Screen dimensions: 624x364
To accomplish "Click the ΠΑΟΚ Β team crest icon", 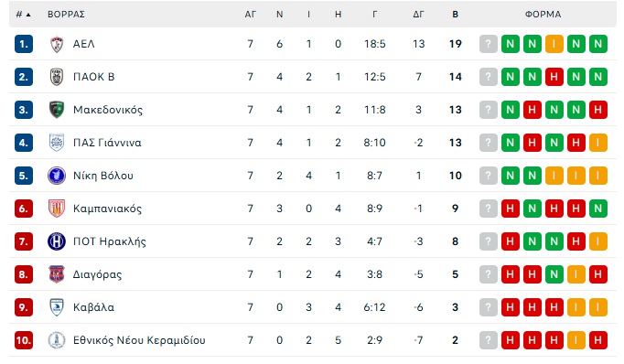I will [x=57, y=77].
